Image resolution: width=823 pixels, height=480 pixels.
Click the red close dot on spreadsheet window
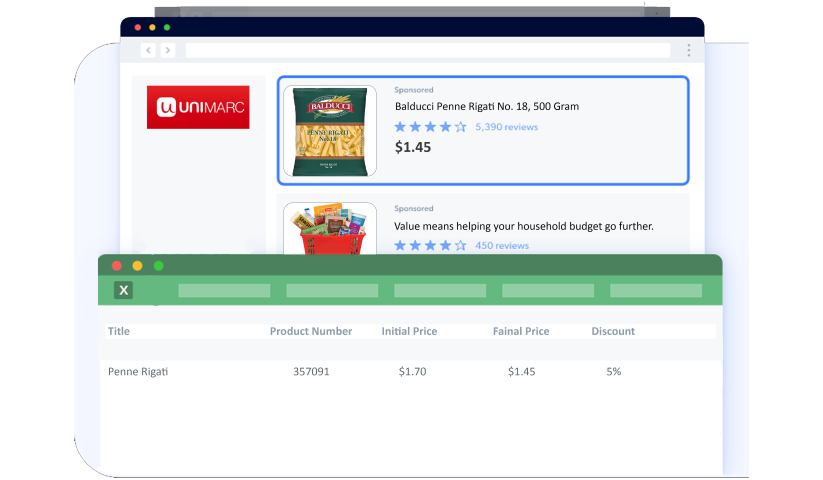pyautogui.click(x=117, y=266)
